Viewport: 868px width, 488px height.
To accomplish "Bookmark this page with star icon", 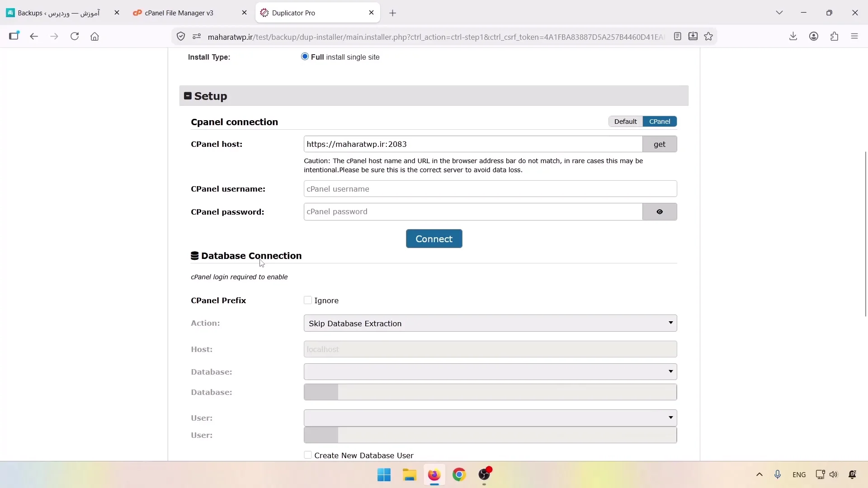I will coord(708,37).
